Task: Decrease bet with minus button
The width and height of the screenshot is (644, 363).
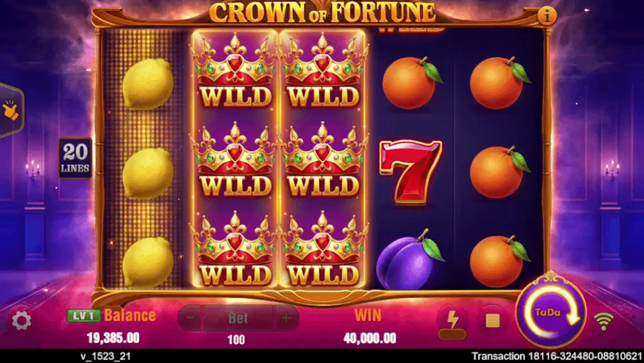Action: pos(190,318)
